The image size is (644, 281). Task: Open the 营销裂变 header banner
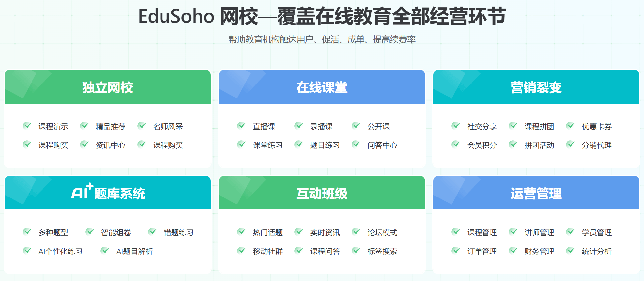[536, 87]
